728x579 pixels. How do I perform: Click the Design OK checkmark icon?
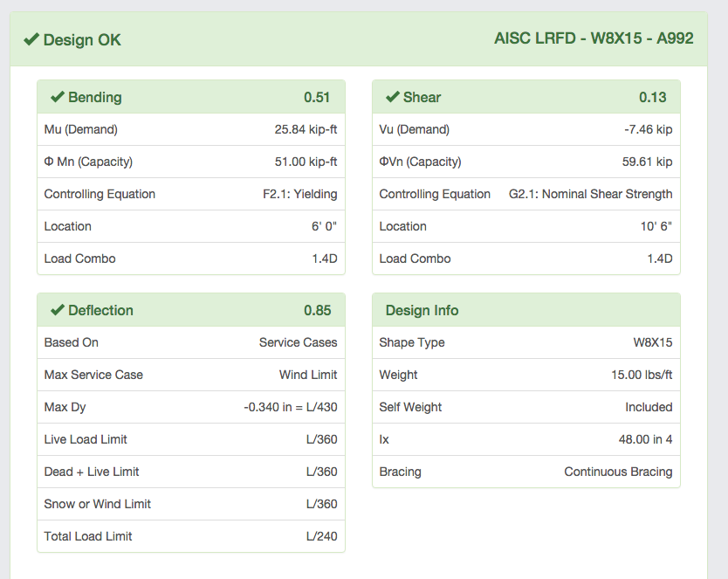[x=31, y=40]
